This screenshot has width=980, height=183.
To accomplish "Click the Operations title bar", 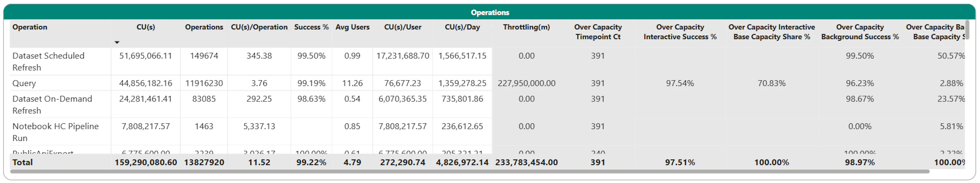I will pyautogui.click(x=490, y=12).
